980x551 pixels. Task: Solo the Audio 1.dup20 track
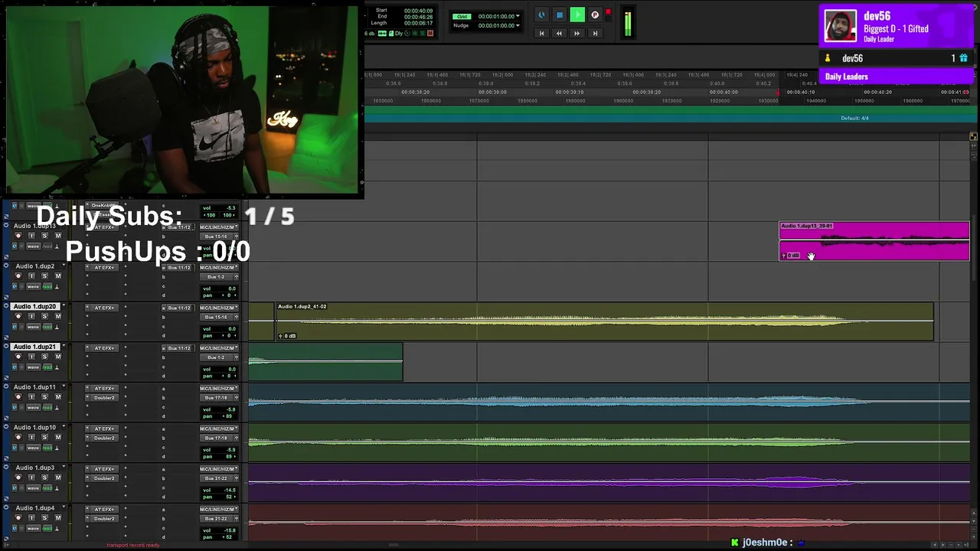44,316
